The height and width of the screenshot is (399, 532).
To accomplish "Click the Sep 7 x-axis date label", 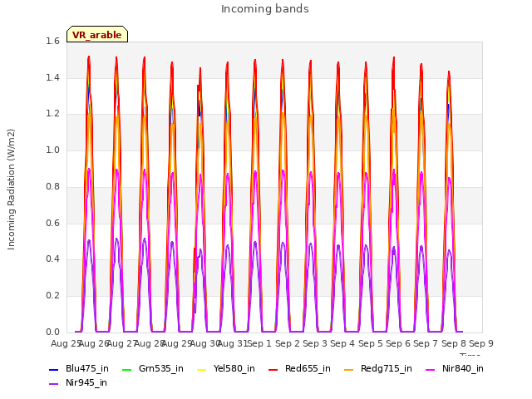I will tap(426, 343).
